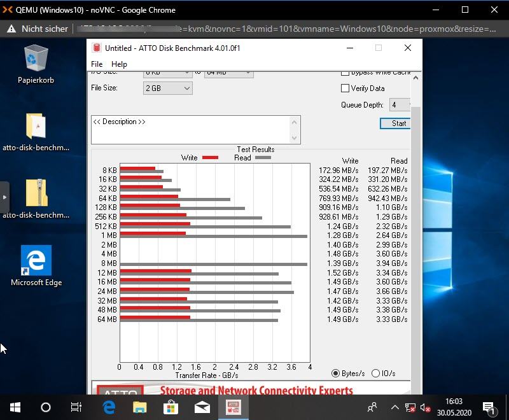Start the disk benchmark
Viewport: 509px width, 420px height.
pos(395,123)
